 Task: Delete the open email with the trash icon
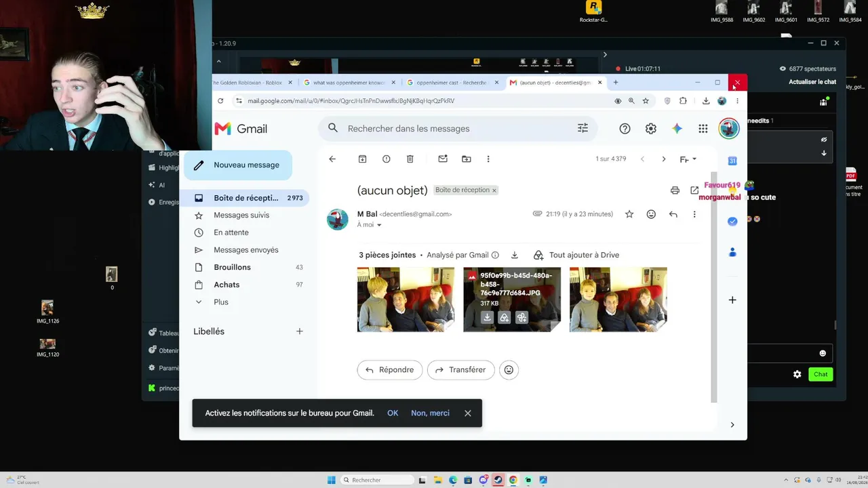(410, 159)
